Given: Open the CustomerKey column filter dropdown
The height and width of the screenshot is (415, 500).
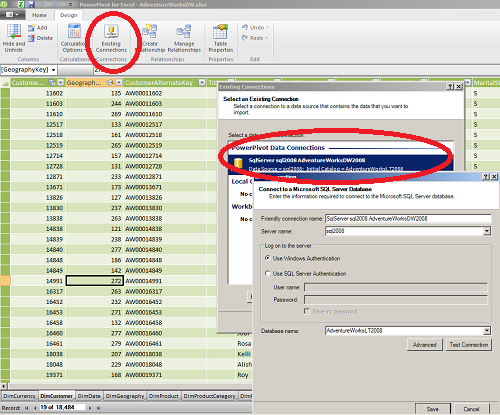Looking at the screenshot, I should (61, 82).
